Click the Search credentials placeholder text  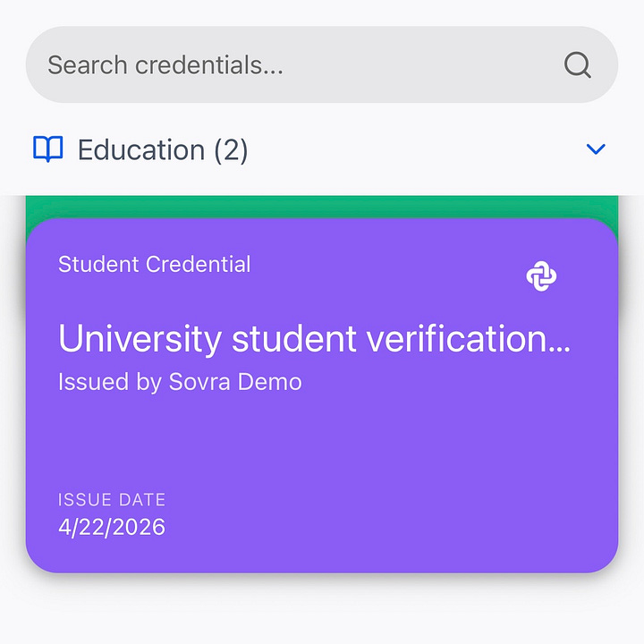coord(165,65)
